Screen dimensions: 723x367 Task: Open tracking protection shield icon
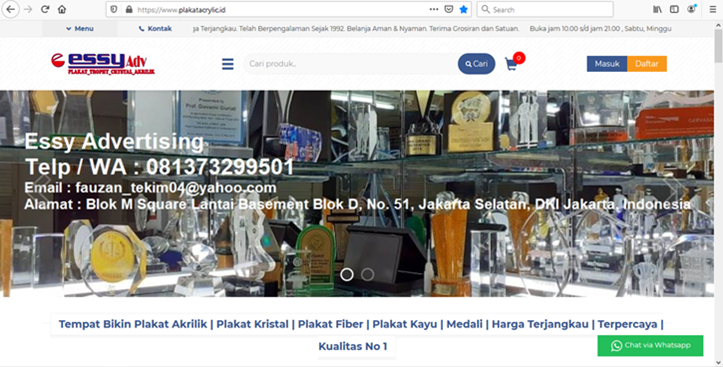coord(114,9)
